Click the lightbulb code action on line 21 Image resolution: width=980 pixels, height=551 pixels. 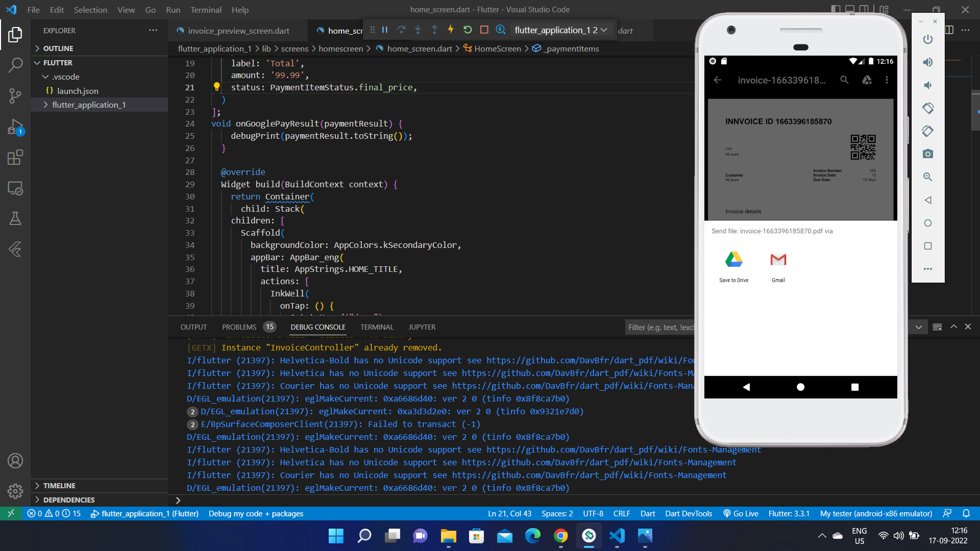point(216,87)
